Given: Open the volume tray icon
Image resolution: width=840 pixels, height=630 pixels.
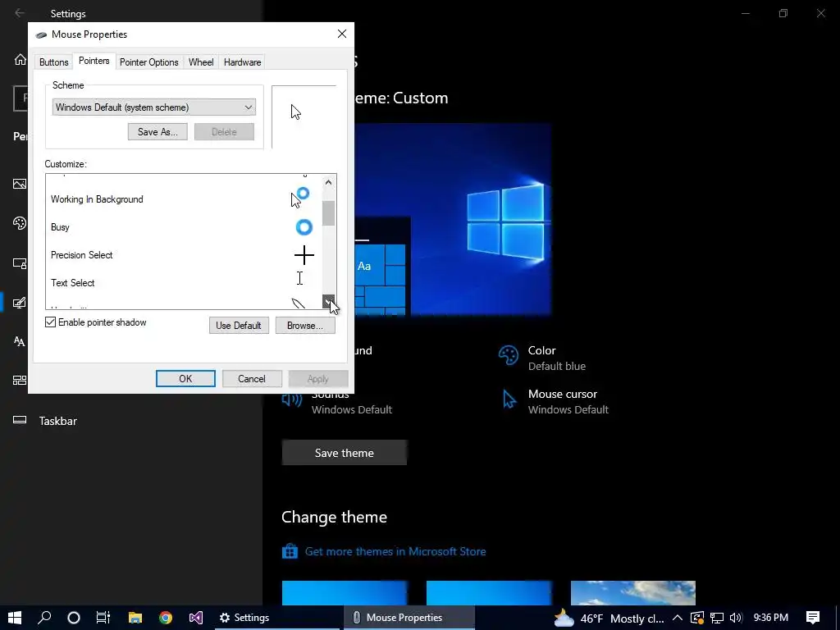Looking at the screenshot, I should 736,618.
